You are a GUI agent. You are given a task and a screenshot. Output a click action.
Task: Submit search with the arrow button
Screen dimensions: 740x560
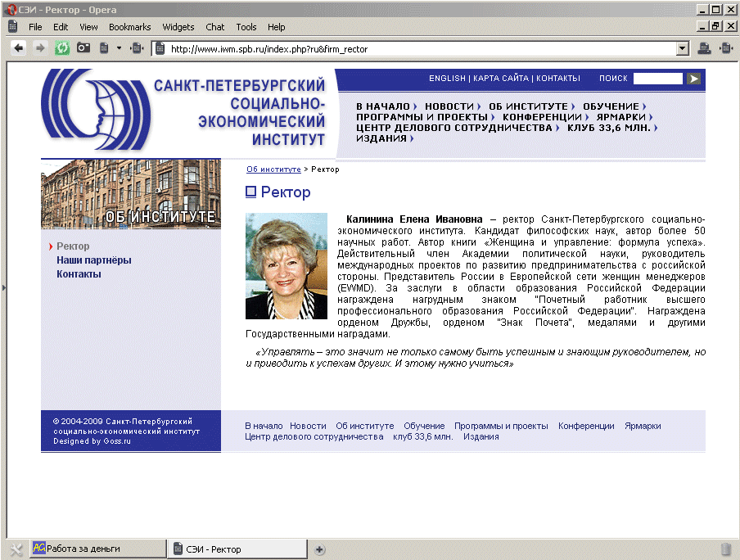tap(694, 79)
